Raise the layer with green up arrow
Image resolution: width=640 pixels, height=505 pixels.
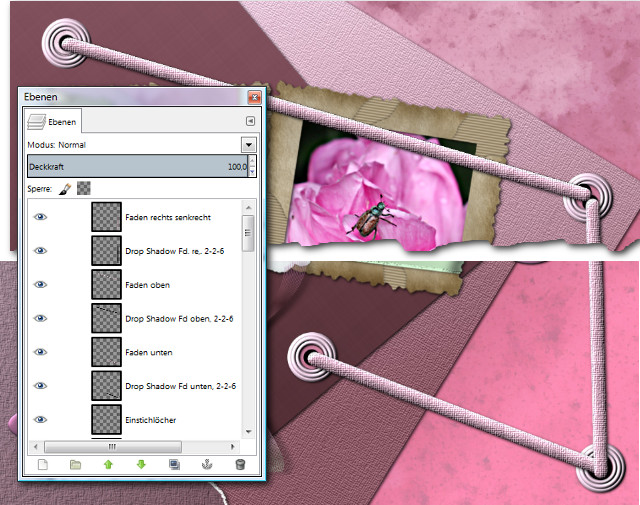point(108,464)
